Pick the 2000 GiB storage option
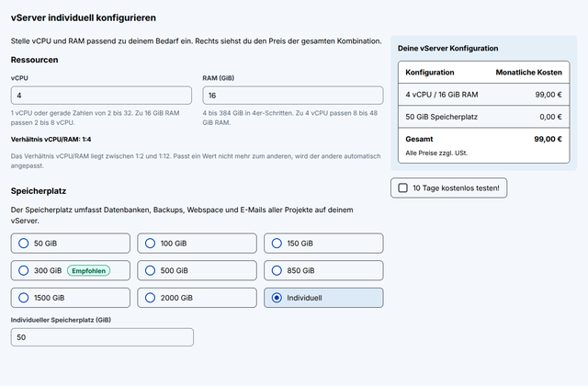This screenshot has width=588, height=386. pyautogui.click(x=197, y=298)
